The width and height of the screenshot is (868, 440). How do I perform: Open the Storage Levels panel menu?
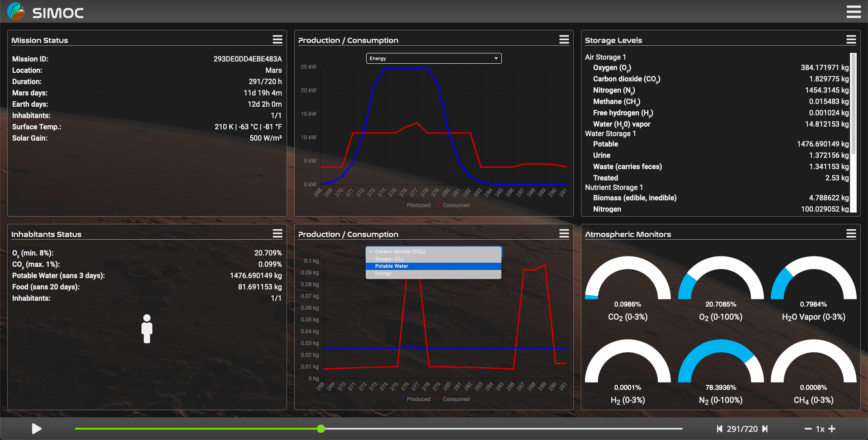pyautogui.click(x=851, y=40)
